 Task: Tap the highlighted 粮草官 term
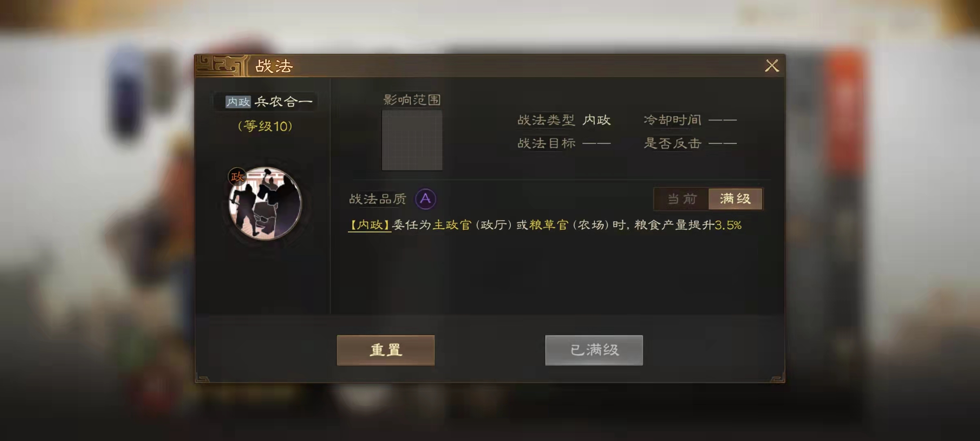click(549, 225)
